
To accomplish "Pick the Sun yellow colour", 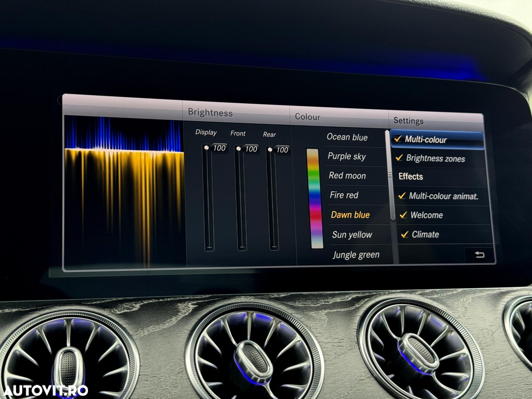I will coord(352,235).
